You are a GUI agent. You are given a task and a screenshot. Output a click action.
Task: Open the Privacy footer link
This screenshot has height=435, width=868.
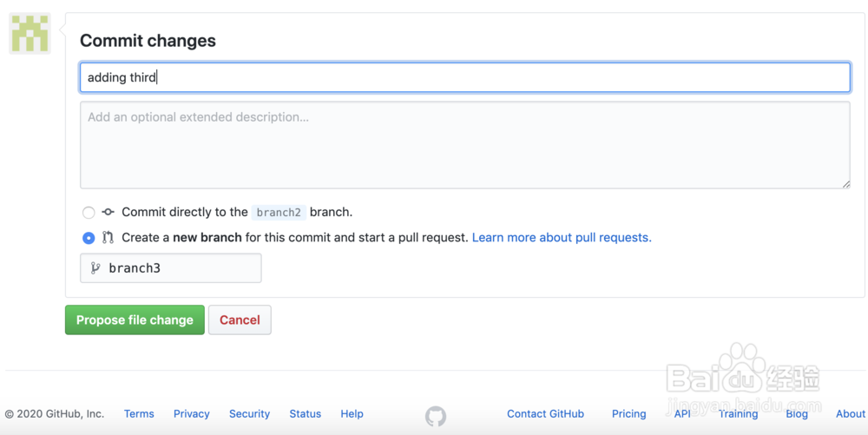coord(192,414)
